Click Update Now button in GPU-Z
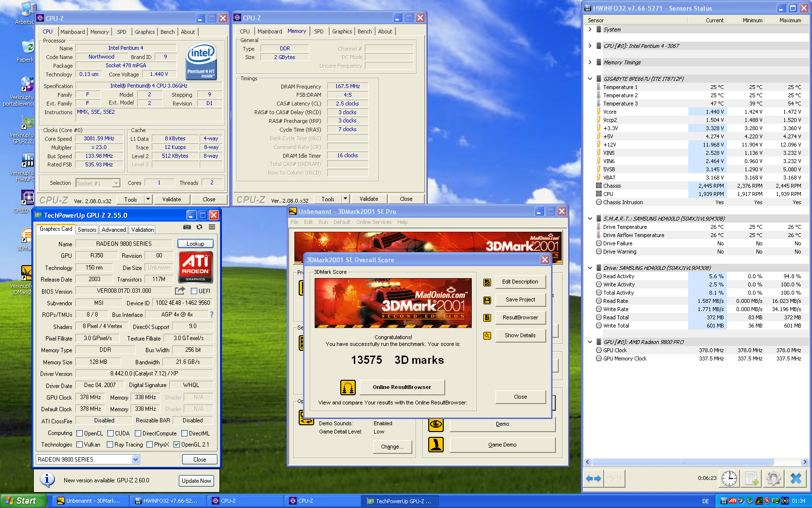Screen dimensions: 812x508 pos(196,481)
